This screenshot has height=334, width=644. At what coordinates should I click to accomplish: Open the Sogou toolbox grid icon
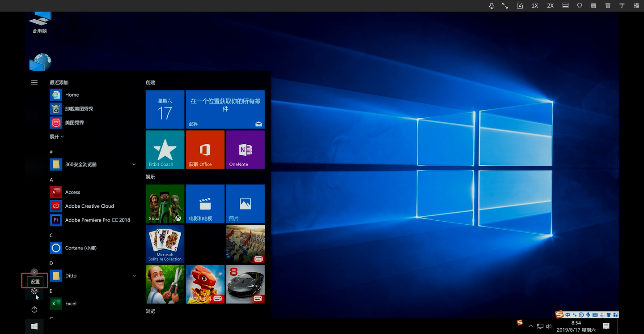615,315
